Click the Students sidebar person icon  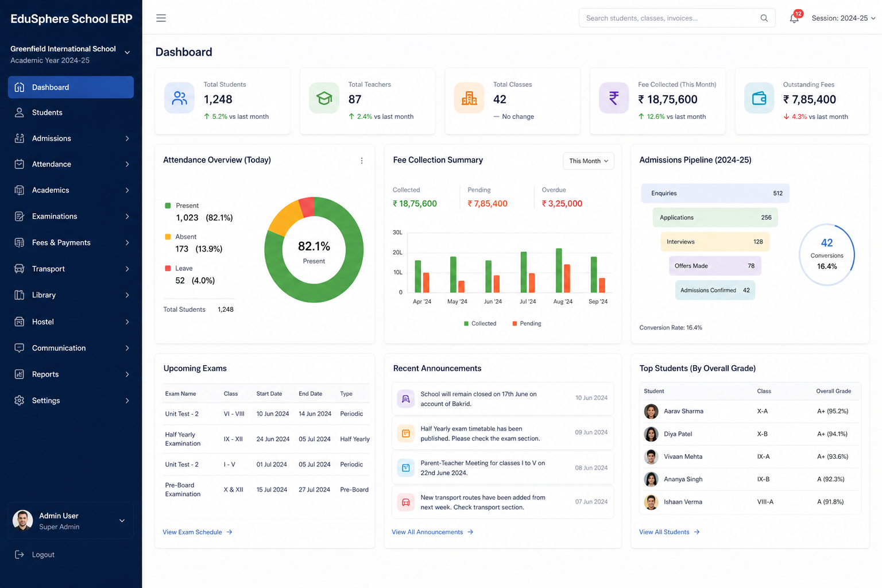(x=20, y=113)
